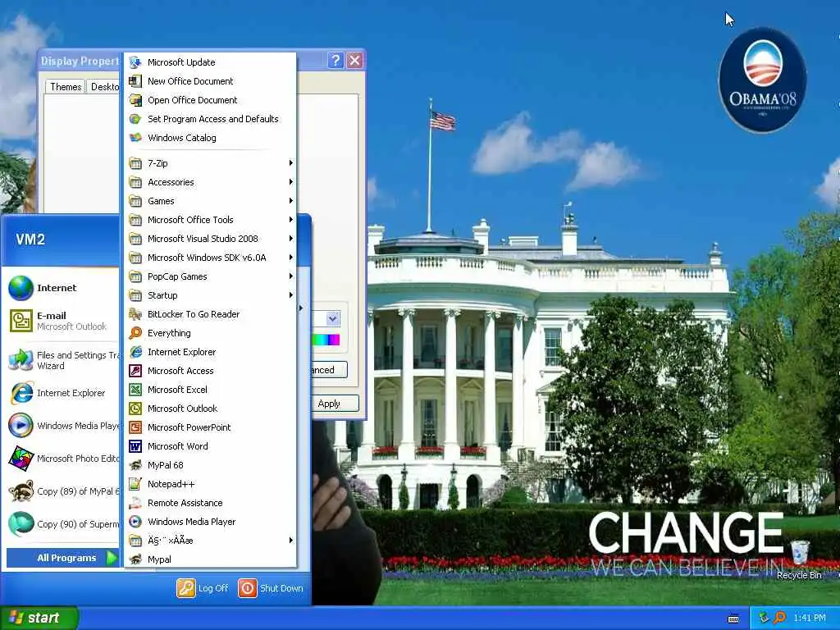Expand Microsoft Windows SDK v6.0A folder

210,257
